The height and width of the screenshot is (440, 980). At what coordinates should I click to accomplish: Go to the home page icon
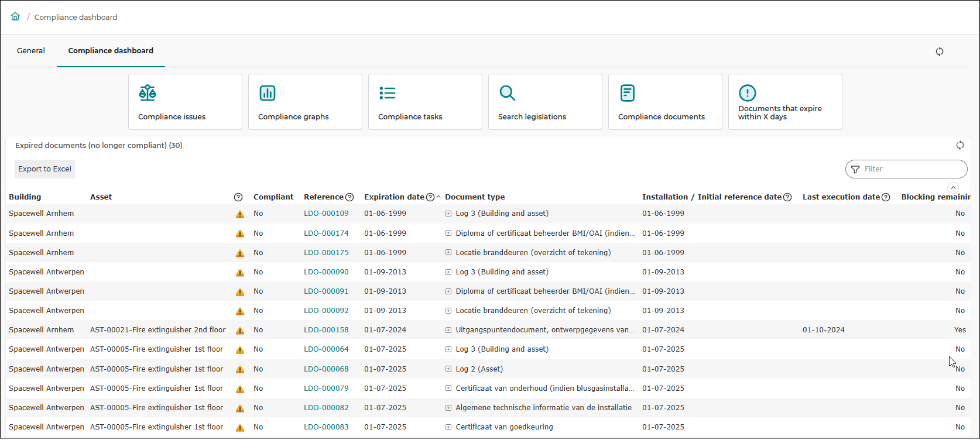point(15,16)
